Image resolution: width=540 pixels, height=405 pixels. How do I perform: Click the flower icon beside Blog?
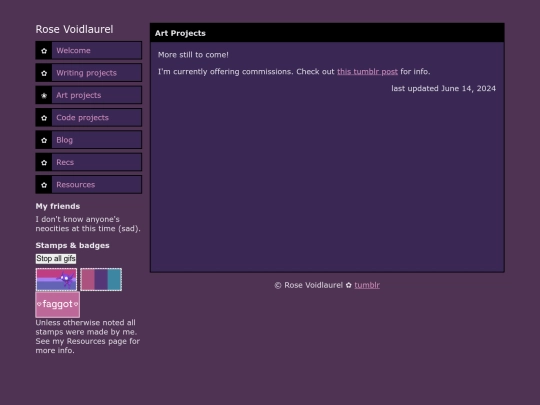(44, 140)
